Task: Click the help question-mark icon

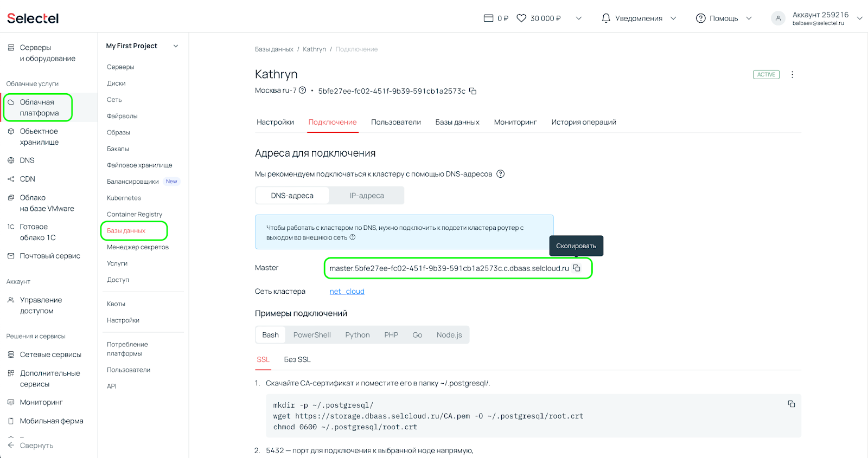Action: pos(700,18)
